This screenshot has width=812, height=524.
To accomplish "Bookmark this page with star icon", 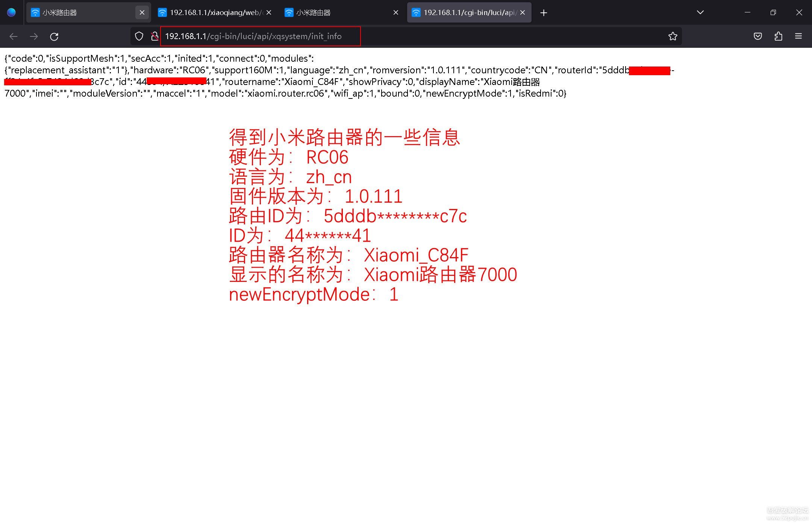I will point(673,36).
